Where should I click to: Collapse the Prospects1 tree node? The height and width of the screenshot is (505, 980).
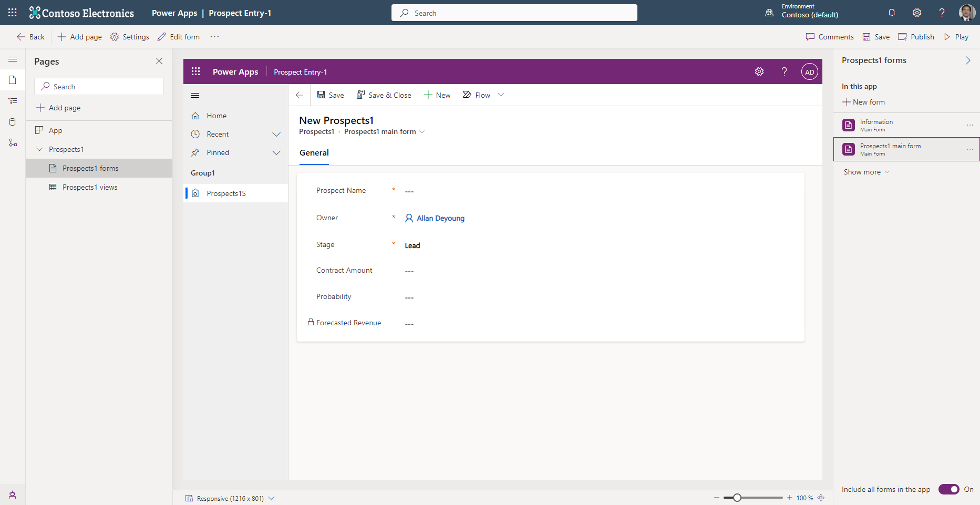[x=39, y=149]
